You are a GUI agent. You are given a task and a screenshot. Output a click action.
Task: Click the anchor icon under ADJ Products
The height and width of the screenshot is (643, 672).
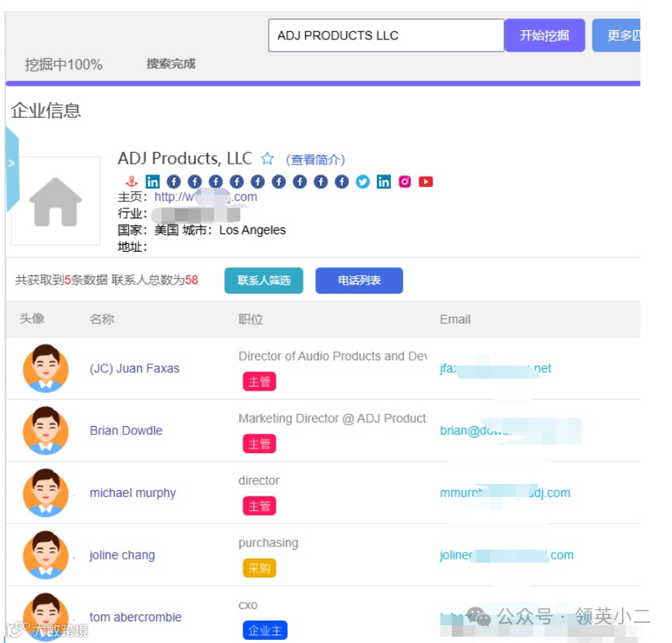[x=131, y=181]
